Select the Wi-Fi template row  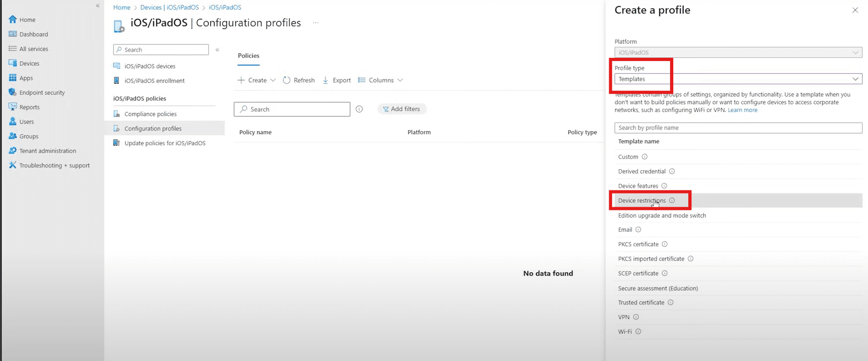[738, 331]
